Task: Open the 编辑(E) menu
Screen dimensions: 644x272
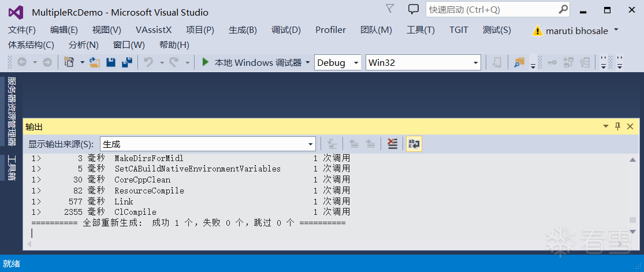Action: click(x=64, y=30)
